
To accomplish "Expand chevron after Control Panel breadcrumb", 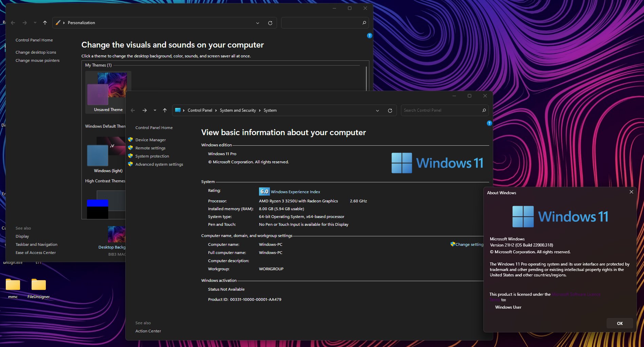I will point(216,110).
